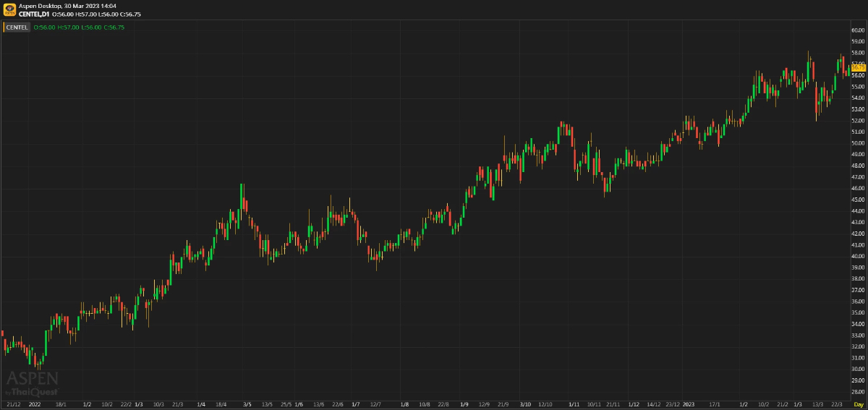Click the 21/12 date label on time axis
868x410 pixels.
(x=14, y=404)
